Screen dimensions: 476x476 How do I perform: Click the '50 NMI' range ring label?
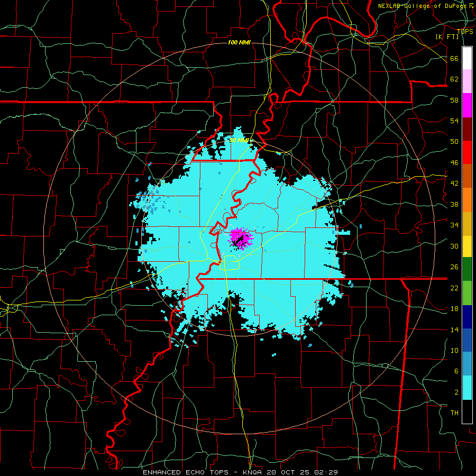[x=240, y=140]
